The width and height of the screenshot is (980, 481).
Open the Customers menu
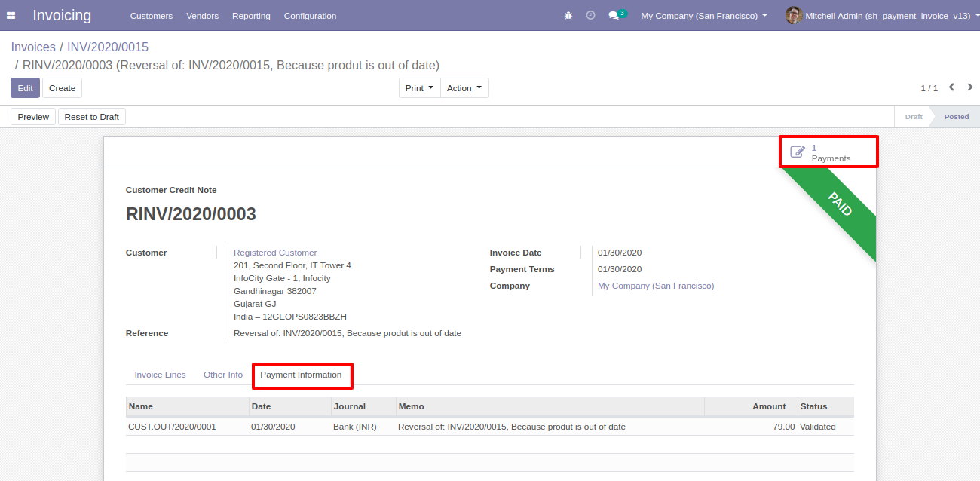[x=152, y=16]
